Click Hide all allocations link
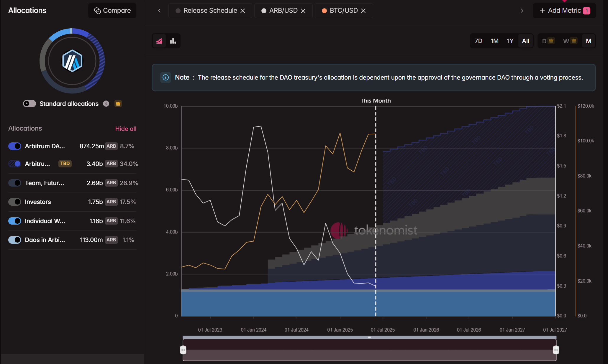Screen dimensions: 608x364 tap(126, 129)
